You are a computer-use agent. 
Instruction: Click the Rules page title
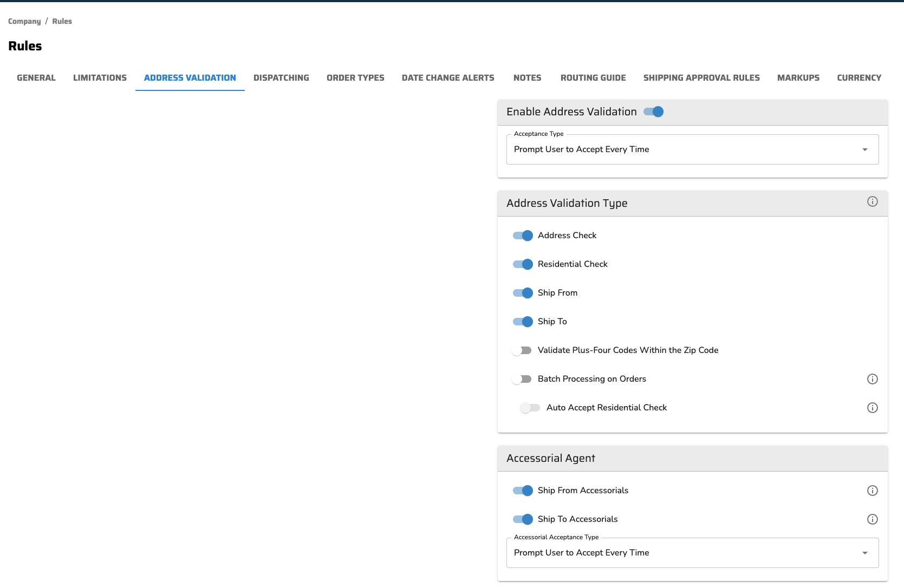pyautogui.click(x=25, y=46)
